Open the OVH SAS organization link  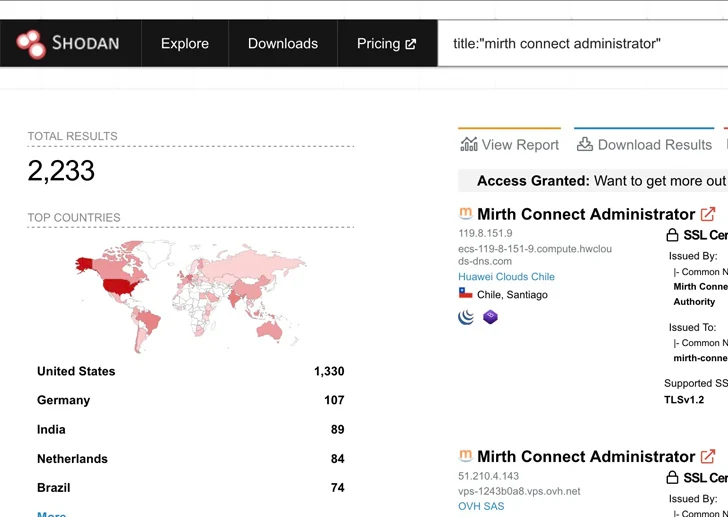[481, 506]
